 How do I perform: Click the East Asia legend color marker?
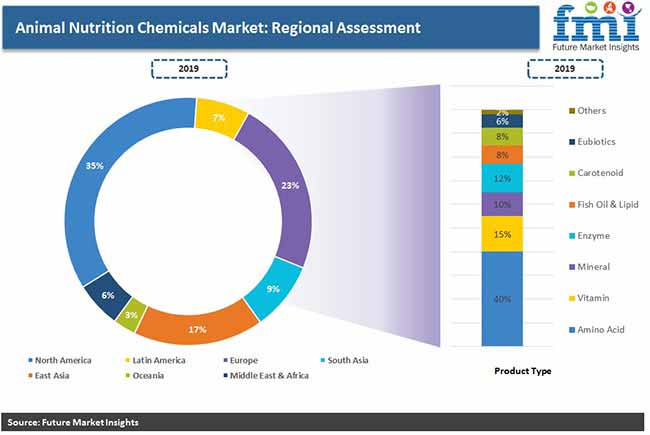click(30, 376)
